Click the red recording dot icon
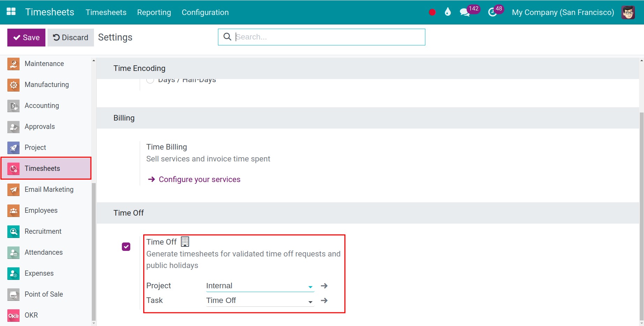Image resolution: width=644 pixels, height=326 pixels. pos(432,12)
